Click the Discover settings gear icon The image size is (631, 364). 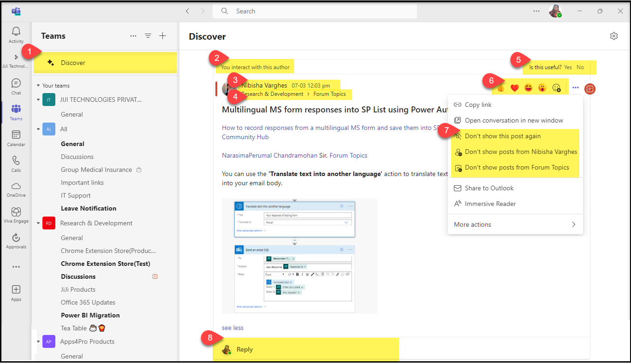613,36
